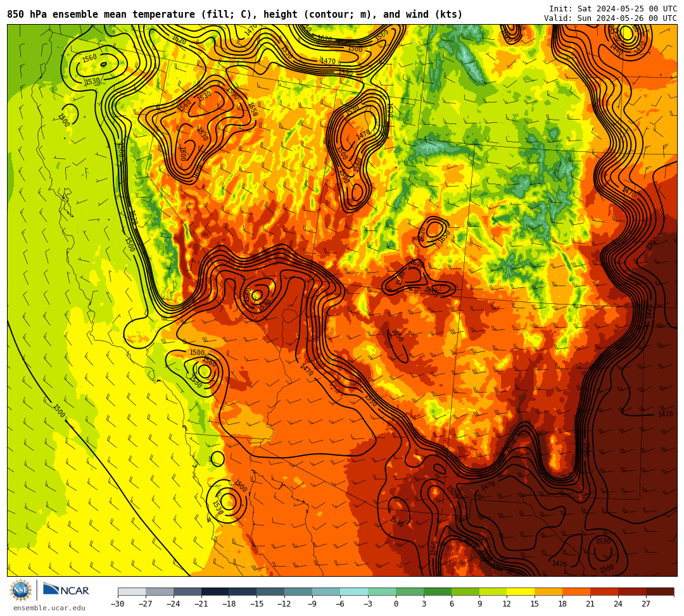Image resolution: width=684 pixels, height=616 pixels.
Task: Click the 6 colorbar label
Action: tap(452, 604)
